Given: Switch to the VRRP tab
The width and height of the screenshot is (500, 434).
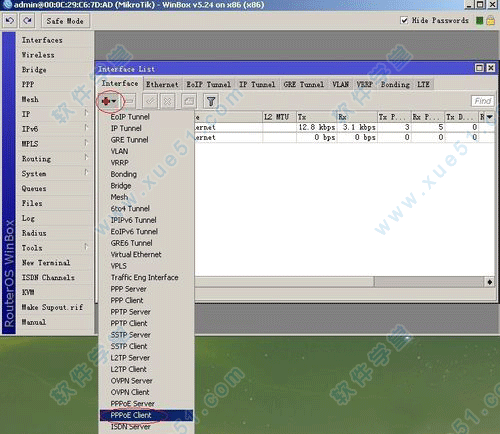Looking at the screenshot, I should tap(364, 84).
